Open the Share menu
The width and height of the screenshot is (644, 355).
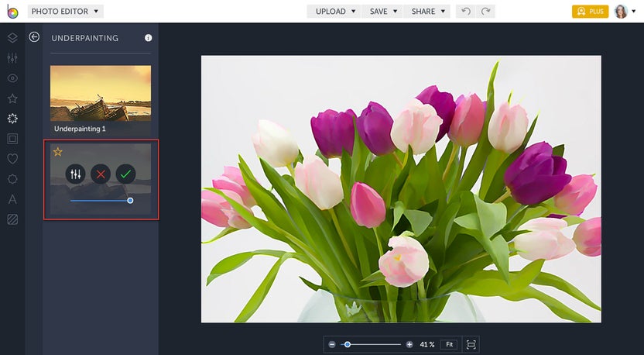click(x=426, y=12)
